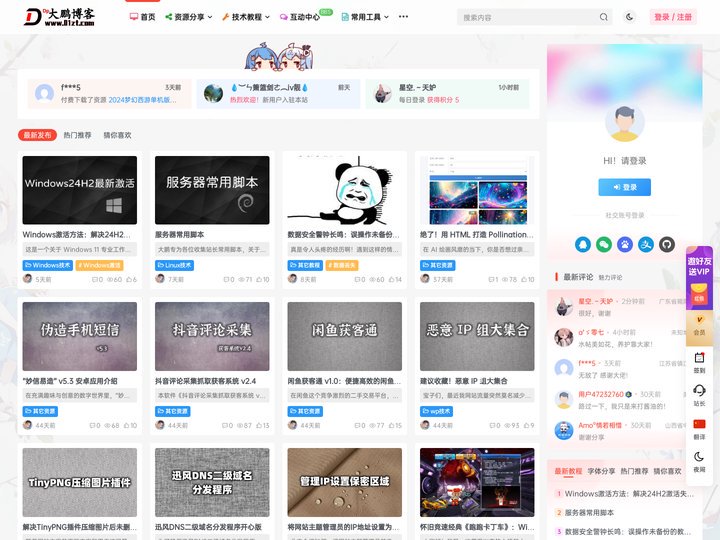Click the wp技术 category tag
The width and height of the screenshot is (720, 540).
[x=436, y=411]
